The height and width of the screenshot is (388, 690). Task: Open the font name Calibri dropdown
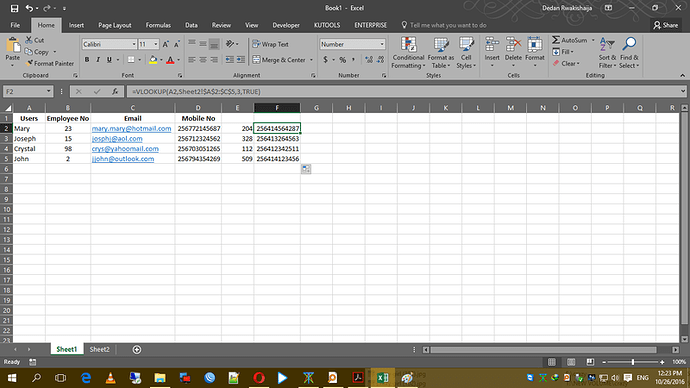click(x=134, y=44)
